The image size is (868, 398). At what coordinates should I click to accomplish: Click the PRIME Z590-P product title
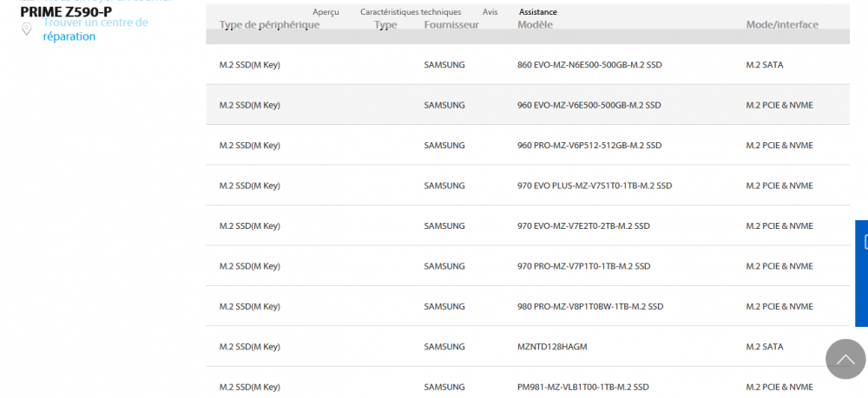coord(66,12)
